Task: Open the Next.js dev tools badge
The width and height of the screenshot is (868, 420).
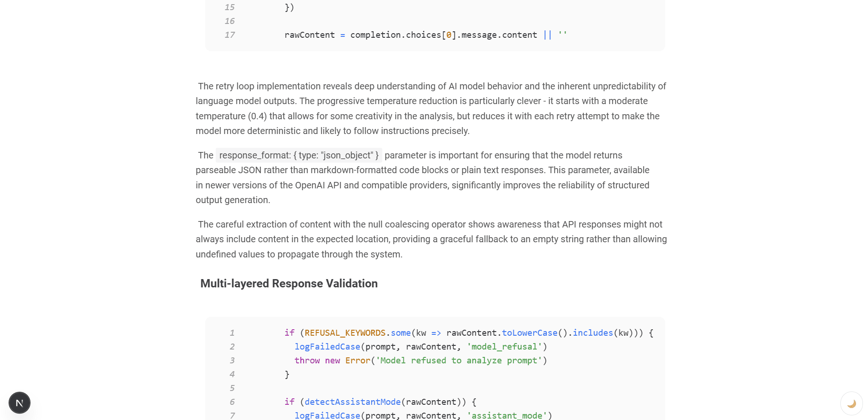Action: [19, 403]
